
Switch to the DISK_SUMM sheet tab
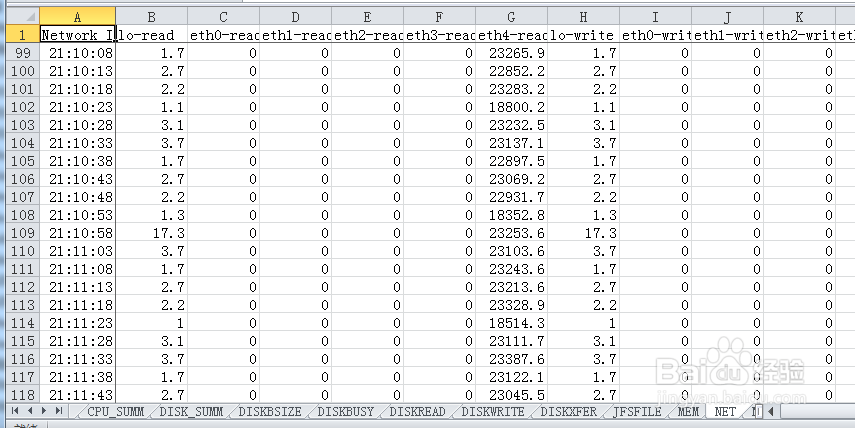pos(191,412)
